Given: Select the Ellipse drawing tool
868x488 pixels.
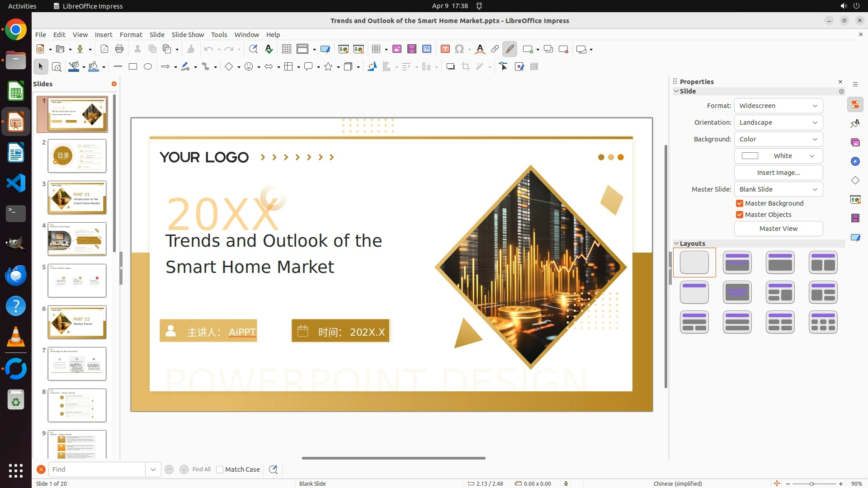Looking at the screenshot, I should pyautogui.click(x=148, y=66).
